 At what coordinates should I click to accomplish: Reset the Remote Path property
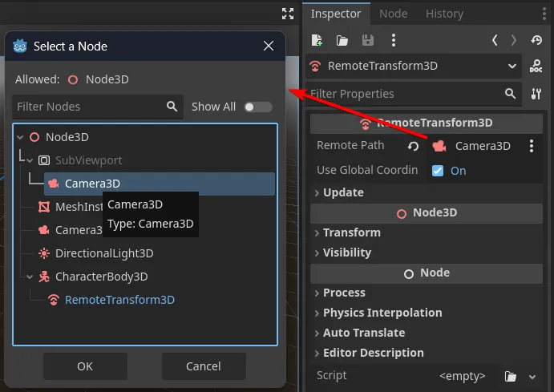[413, 146]
